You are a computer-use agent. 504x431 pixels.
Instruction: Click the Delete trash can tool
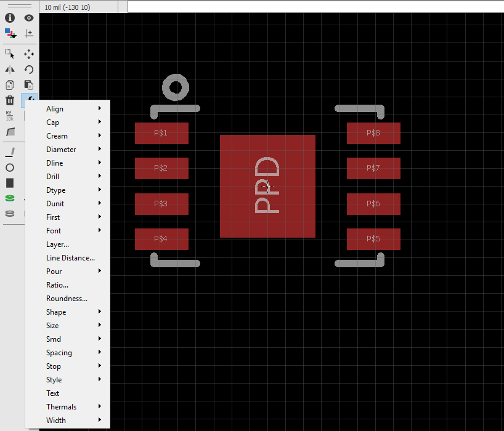click(10, 100)
